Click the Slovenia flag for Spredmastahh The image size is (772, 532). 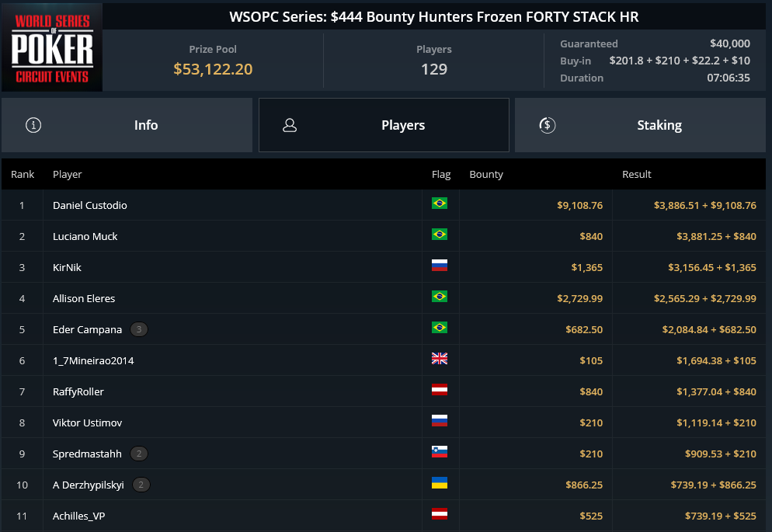pos(439,452)
